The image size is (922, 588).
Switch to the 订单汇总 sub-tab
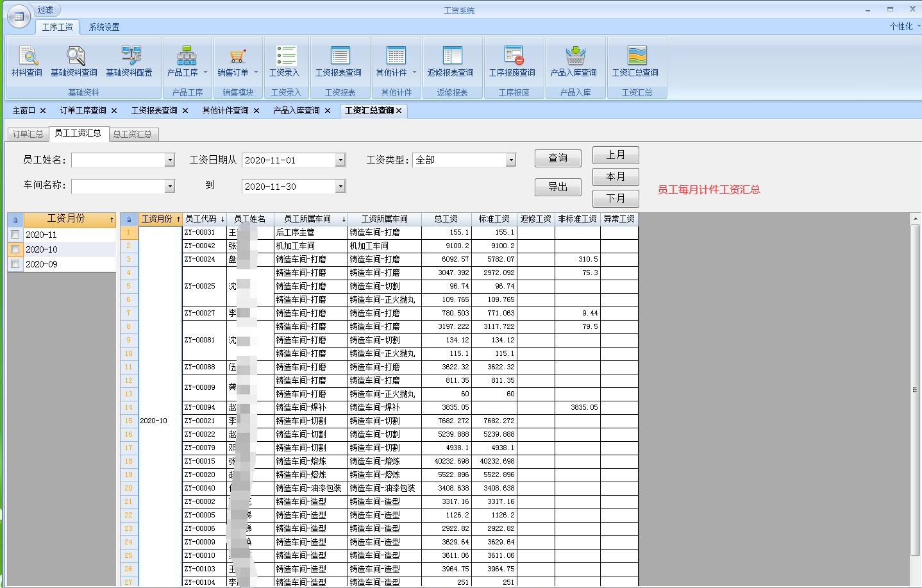[x=28, y=134]
